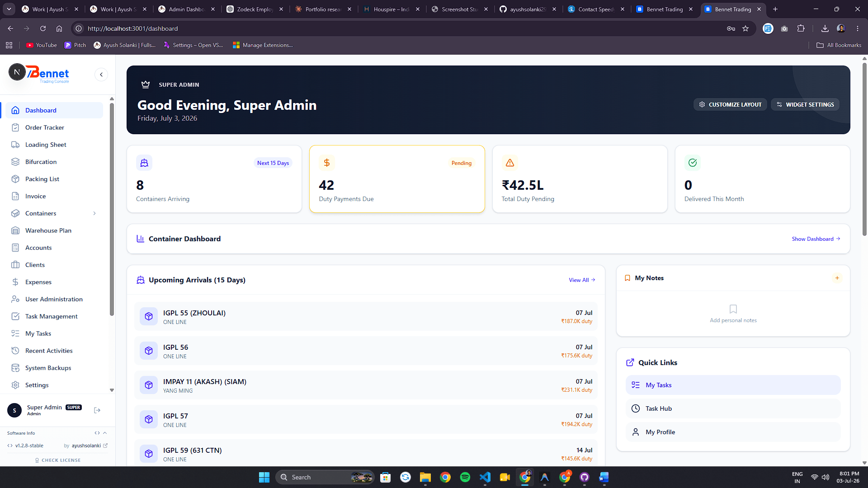The height and width of the screenshot is (488, 868).
Task: Click the CUSTOMIZE LAYOUT button
Action: point(730,104)
